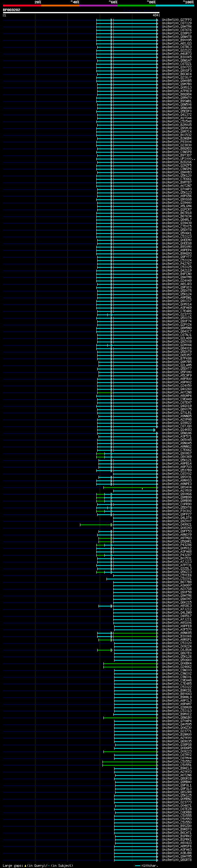Select hit label UniRef100_Q0MX13

coord(177,88)
